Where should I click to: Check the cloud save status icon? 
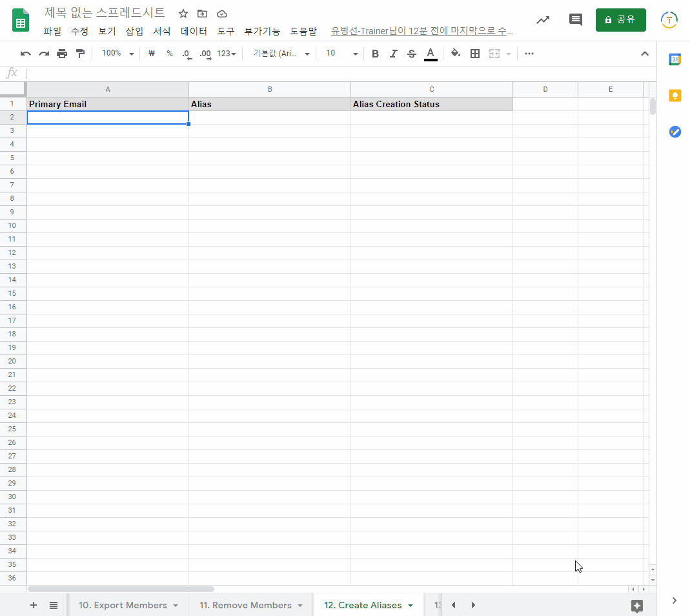point(222,14)
